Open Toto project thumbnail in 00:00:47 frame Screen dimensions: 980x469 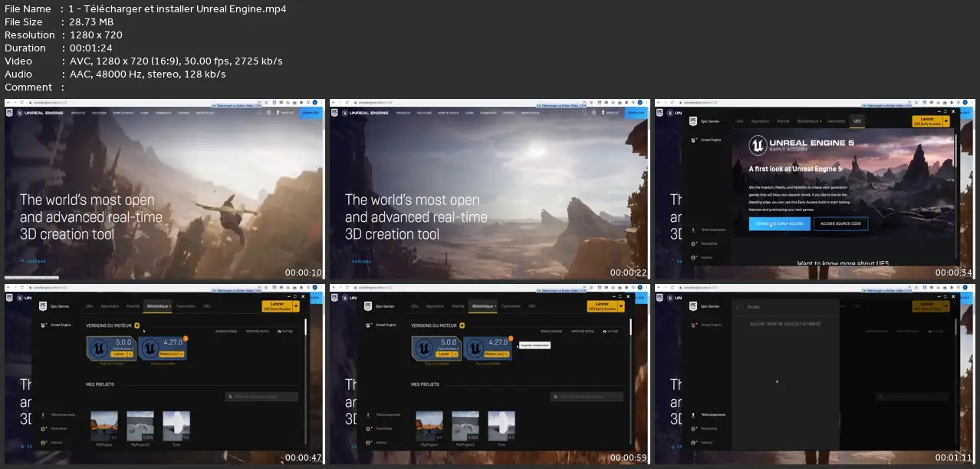[x=176, y=426]
